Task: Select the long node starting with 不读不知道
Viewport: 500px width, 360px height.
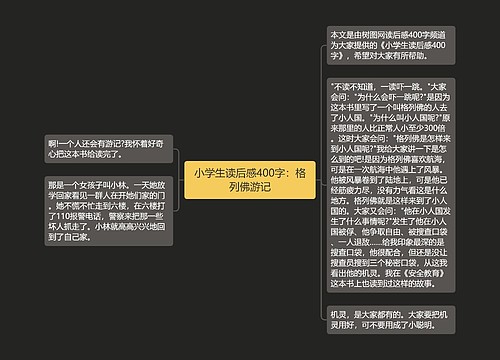Action: (x=391, y=185)
